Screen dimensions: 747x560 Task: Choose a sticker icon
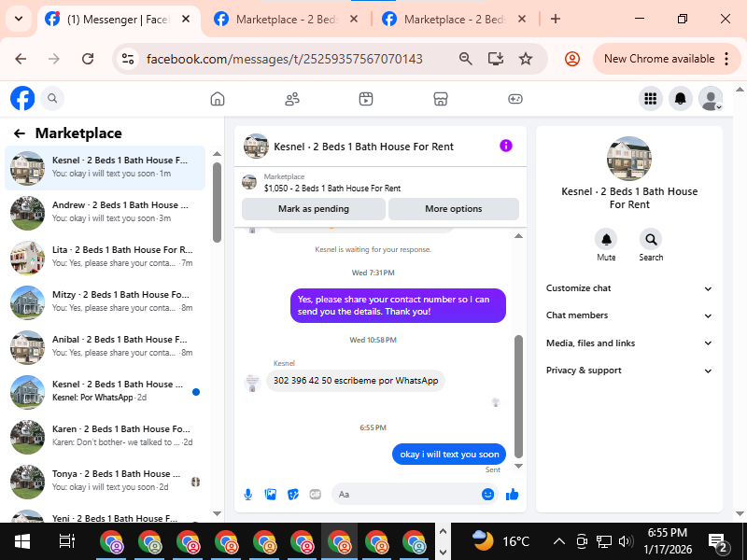click(x=292, y=495)
